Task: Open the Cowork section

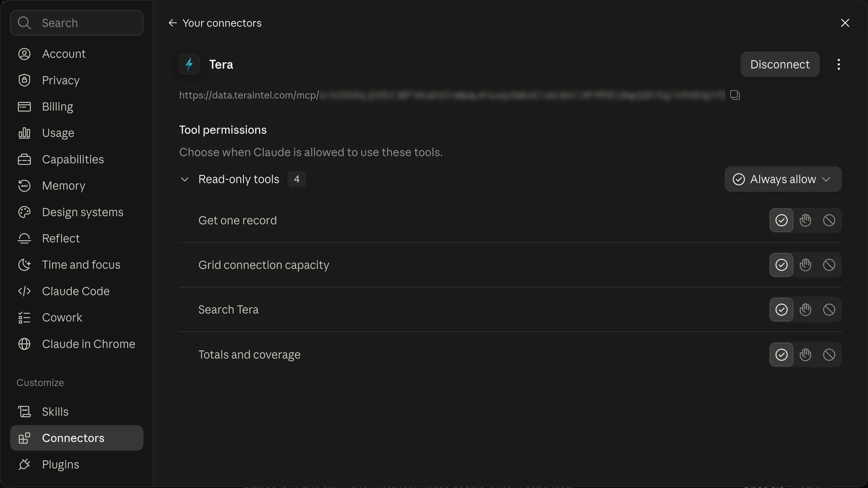Action: 77,318
